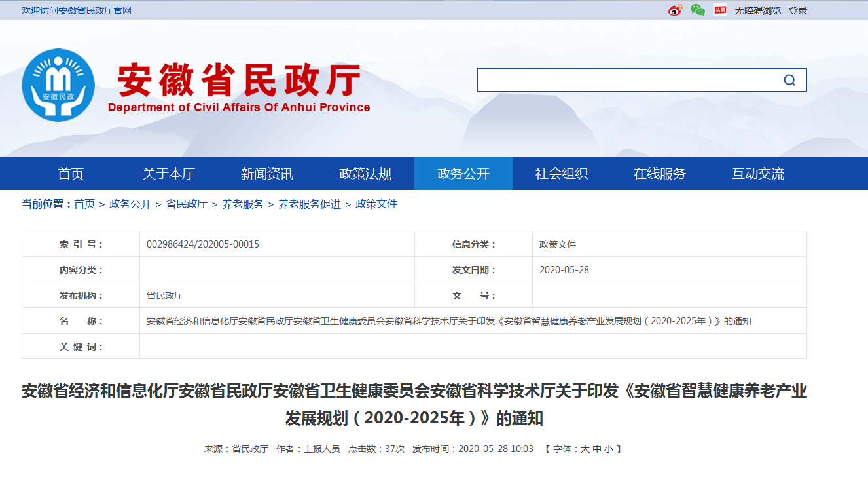
Task: Click 来源：省民政厅 text
Action: point(236,449)
